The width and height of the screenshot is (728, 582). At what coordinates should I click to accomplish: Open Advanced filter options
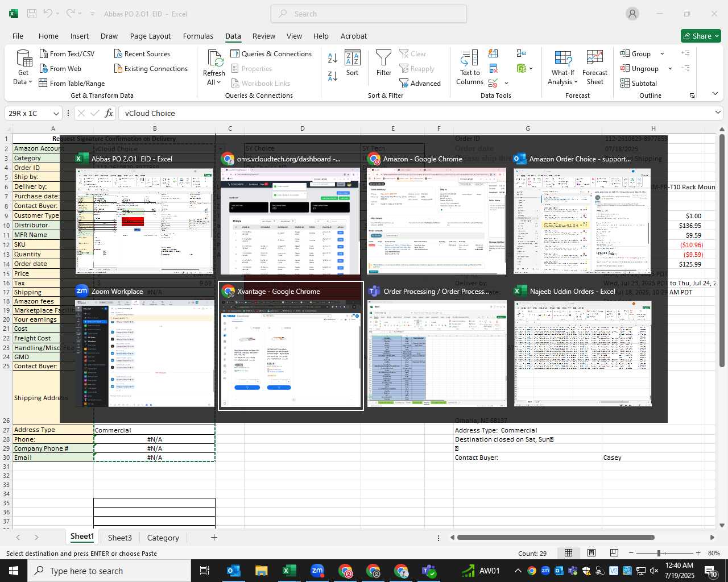420,83
